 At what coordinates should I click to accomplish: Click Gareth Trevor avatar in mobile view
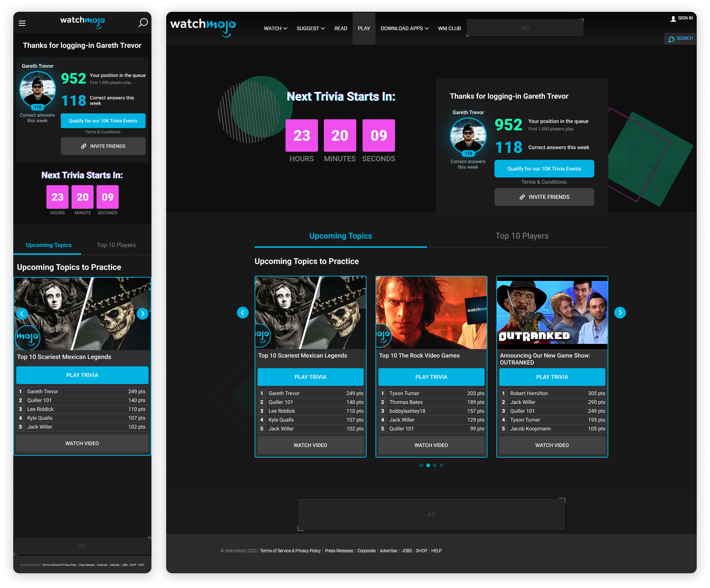(x=38, y=89)
